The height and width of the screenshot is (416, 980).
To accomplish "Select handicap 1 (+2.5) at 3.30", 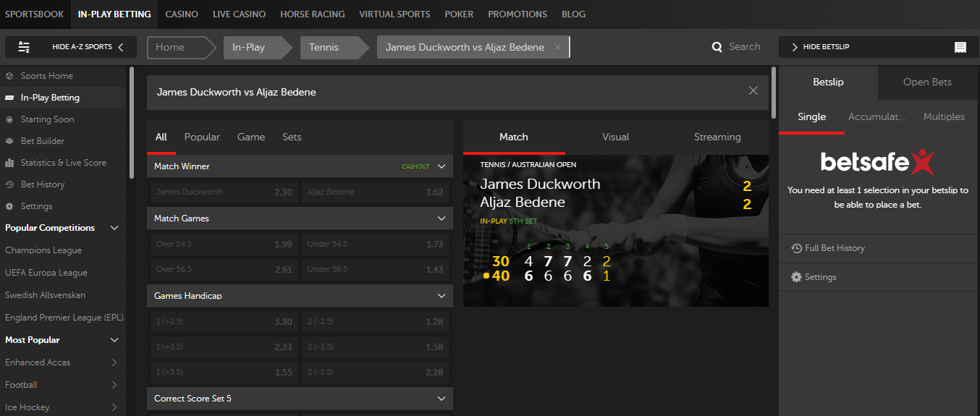I will (224, 322).
